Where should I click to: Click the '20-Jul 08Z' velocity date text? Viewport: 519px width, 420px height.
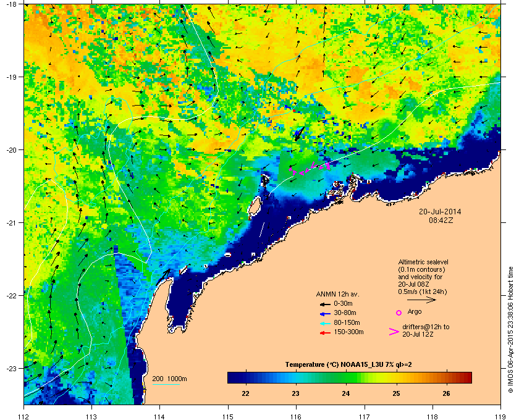click(x=413, y=284)
